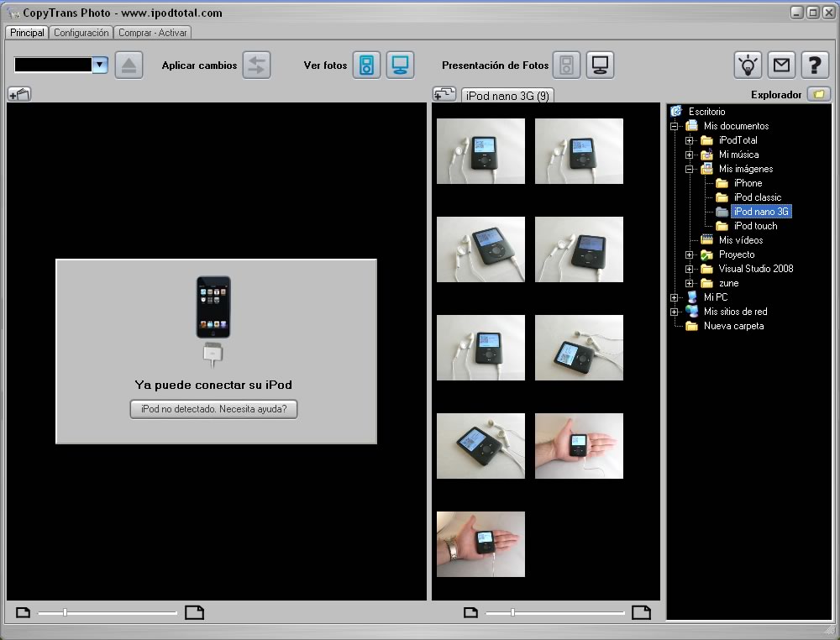Click the Escritorio desktop icon
Screen dimensions: 840x640
tap(676, 111)
